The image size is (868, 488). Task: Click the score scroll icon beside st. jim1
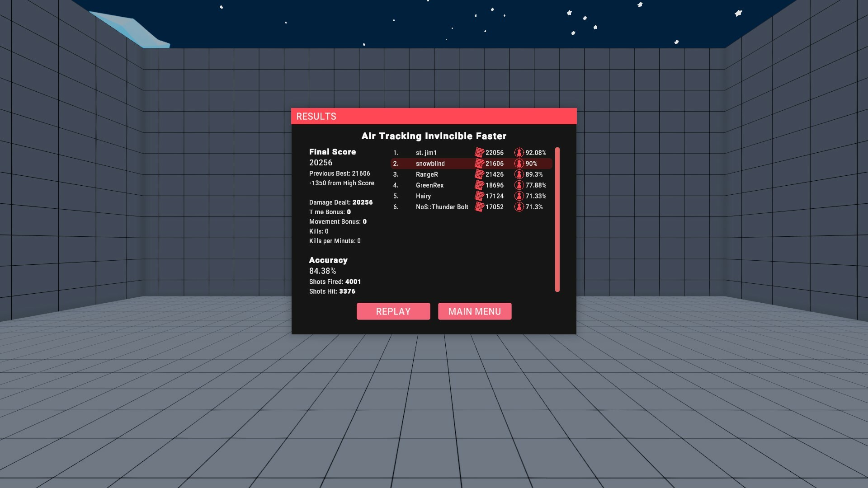click(x=479, y=153)
